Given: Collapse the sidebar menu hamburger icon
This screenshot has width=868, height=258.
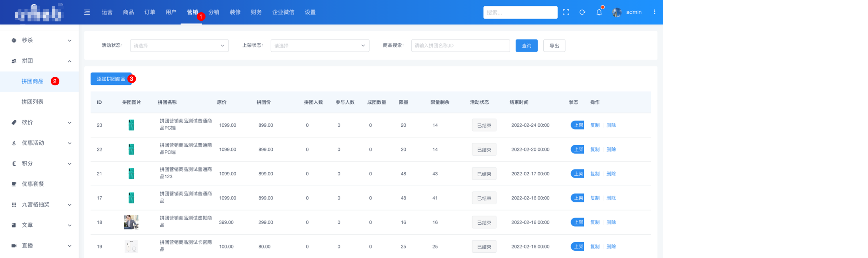Looking at the screenshot, I should (87, 12).
